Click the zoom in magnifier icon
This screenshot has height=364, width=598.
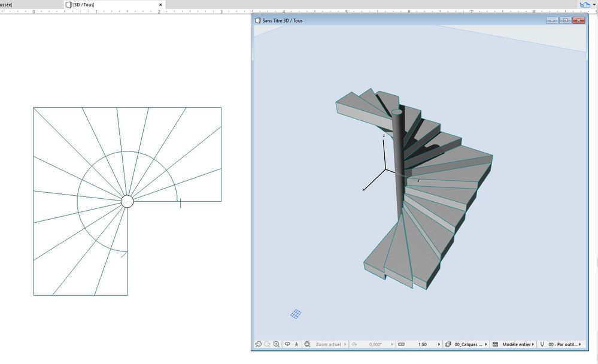point(277,345)
